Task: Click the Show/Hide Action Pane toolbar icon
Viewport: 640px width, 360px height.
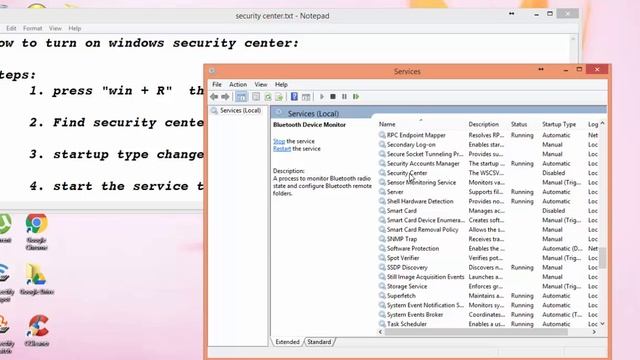Action: (x=306, y=97)
